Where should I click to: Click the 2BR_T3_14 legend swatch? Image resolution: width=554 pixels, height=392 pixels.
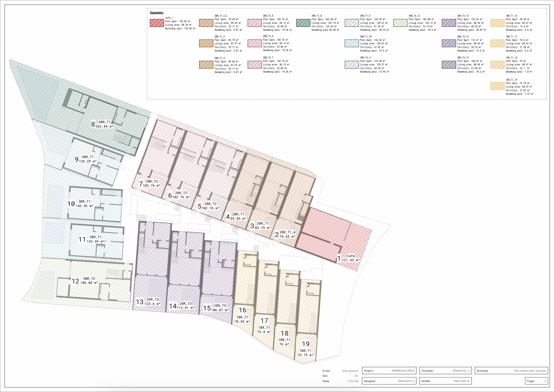pyautogui.click(x=449, y=44)
